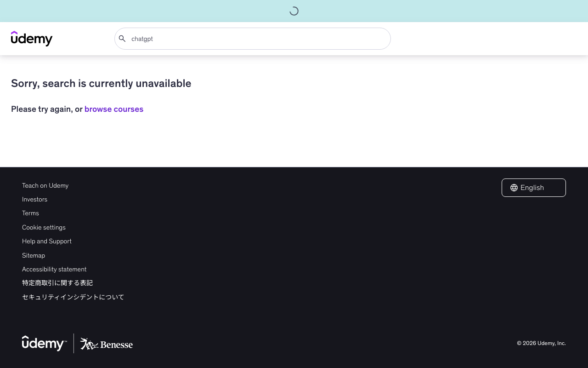View the Accessibility statement

pos(54,269)
